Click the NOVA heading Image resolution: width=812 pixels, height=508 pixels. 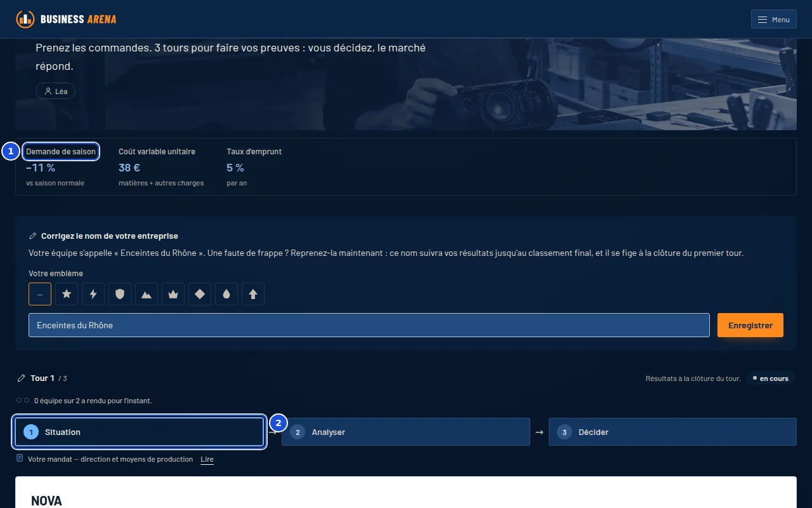coord(47,501)
